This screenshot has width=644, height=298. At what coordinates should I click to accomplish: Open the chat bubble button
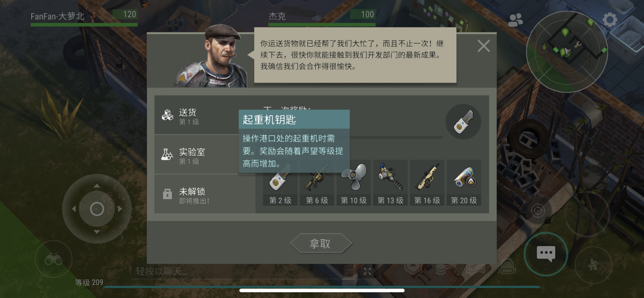(546, 254)
